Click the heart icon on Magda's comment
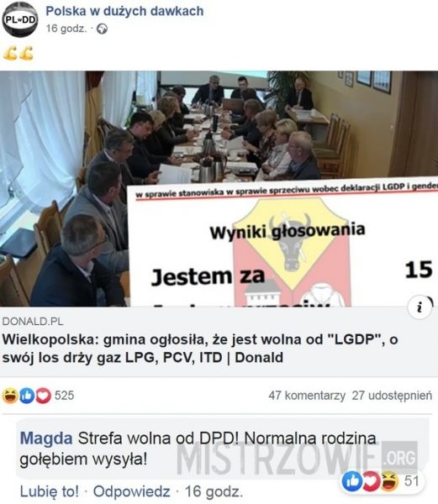 pos(371,481)
